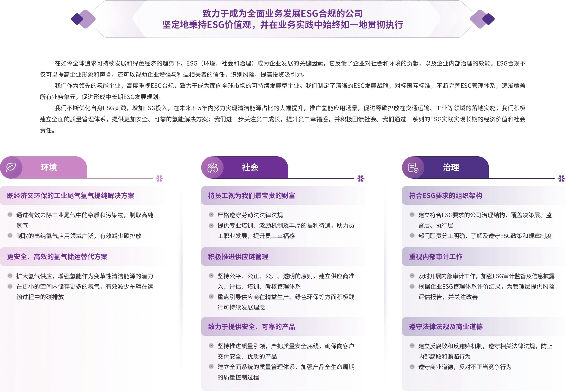Click the paragraph starting 我们不断优化自身ESG实践
Viewport: 566px width, 392px height.
(x=283, y=119)
